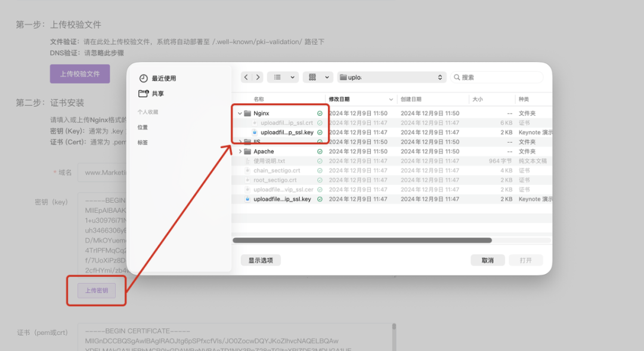
Task: Sort by 名称 column header
Action: tap(259, 99)
